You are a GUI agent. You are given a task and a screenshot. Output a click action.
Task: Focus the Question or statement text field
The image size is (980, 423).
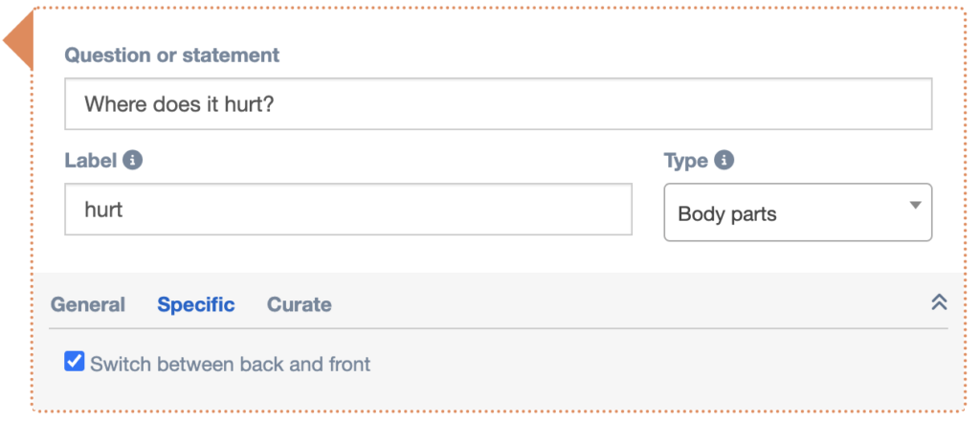pos(498,103)
